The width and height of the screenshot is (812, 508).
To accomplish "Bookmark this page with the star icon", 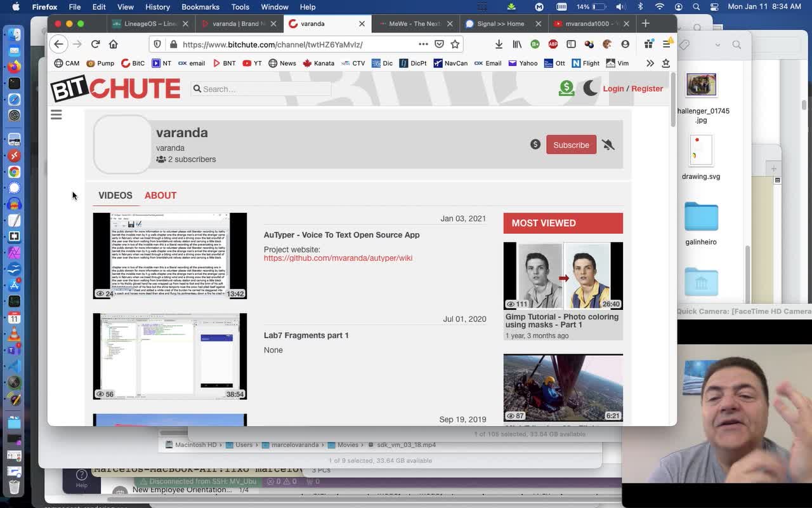I will (x=455, y=44).
